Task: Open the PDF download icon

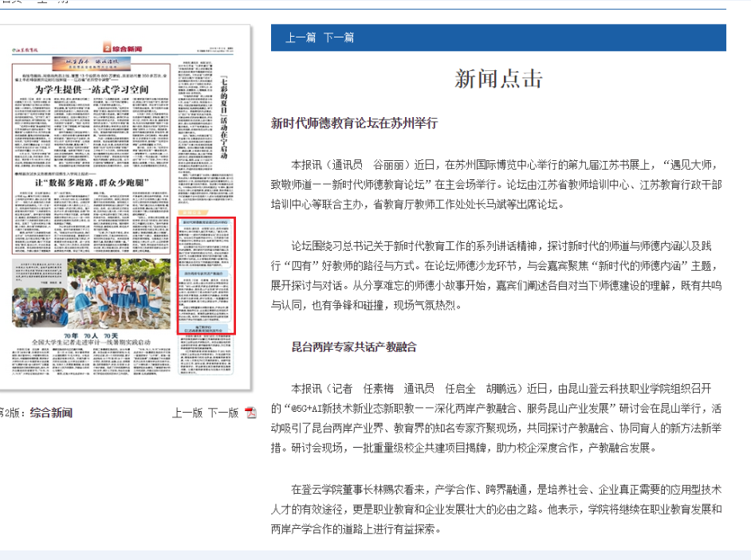Action: click(250, 413)
